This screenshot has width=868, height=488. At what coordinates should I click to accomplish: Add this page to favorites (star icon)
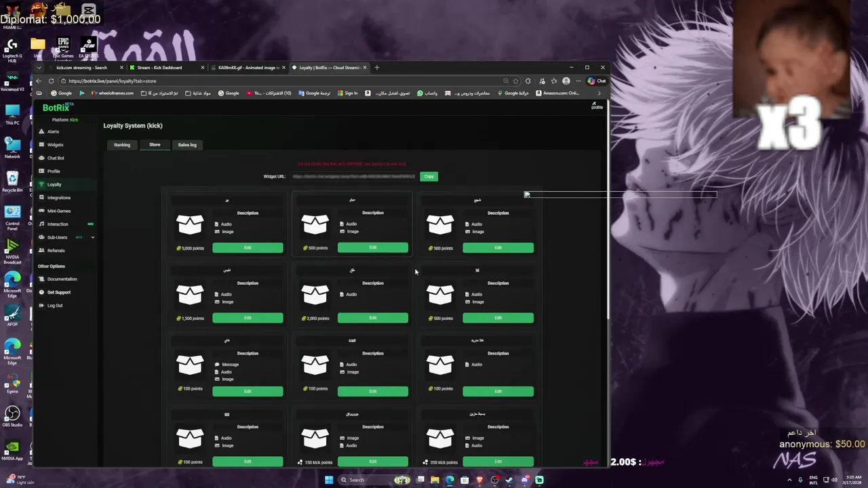coord(516,81)
